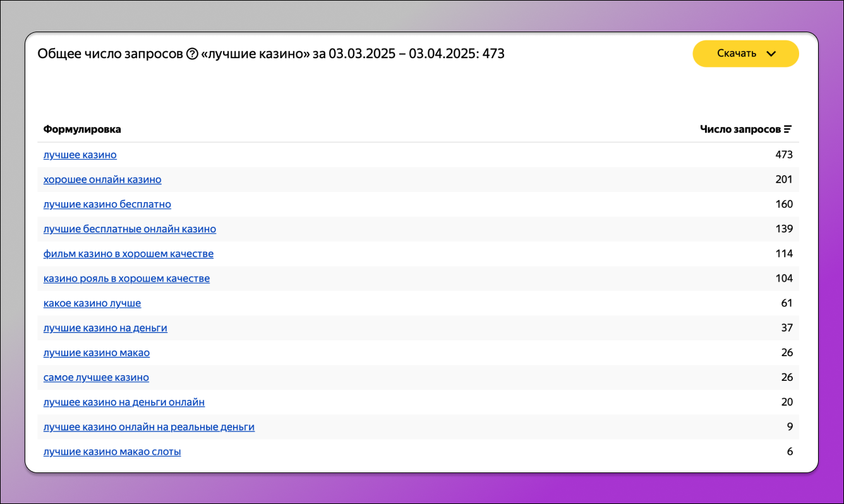Open the 'лучшие казино на деньги' link

(x=105, y=328)
